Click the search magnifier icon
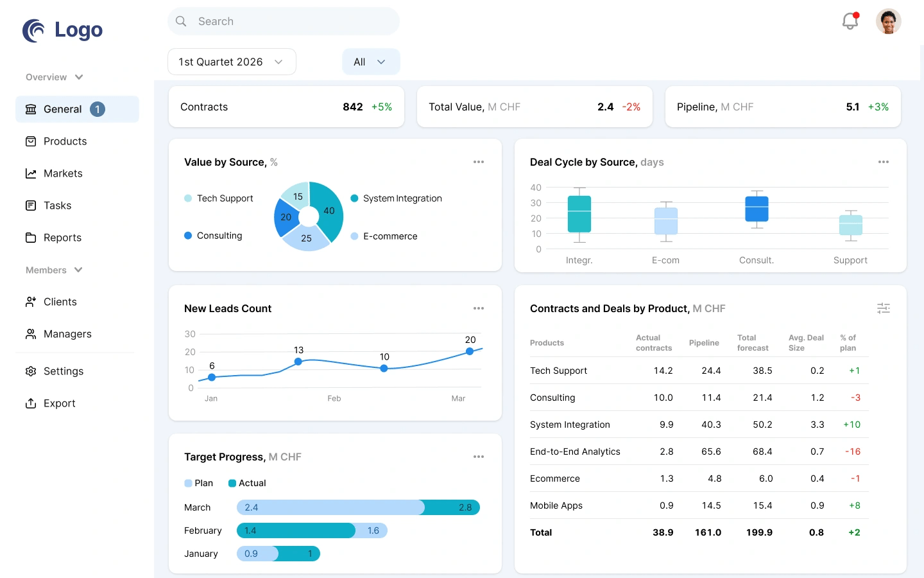This screenshot has height=578, width=924. click(x=182, y=21)
